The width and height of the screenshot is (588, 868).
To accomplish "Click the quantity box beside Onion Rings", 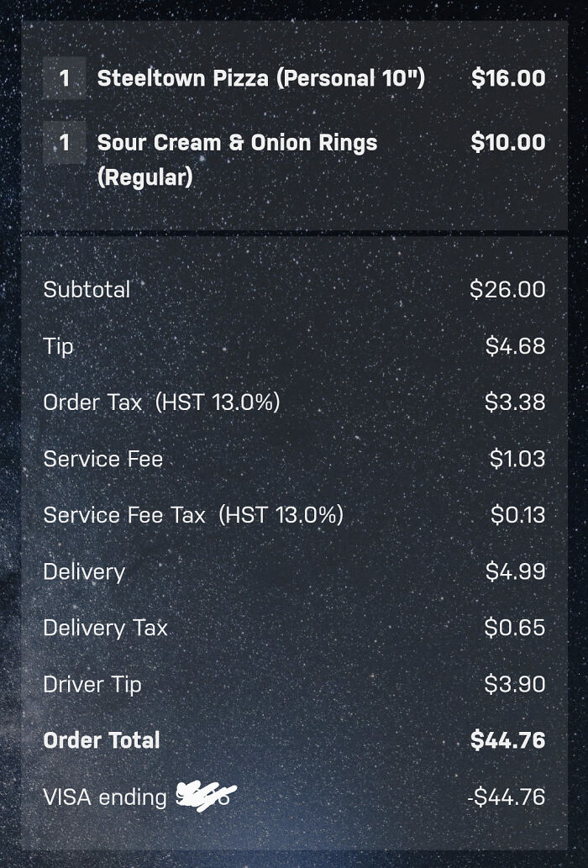I will pyautogui.click(x=64, y=143).
